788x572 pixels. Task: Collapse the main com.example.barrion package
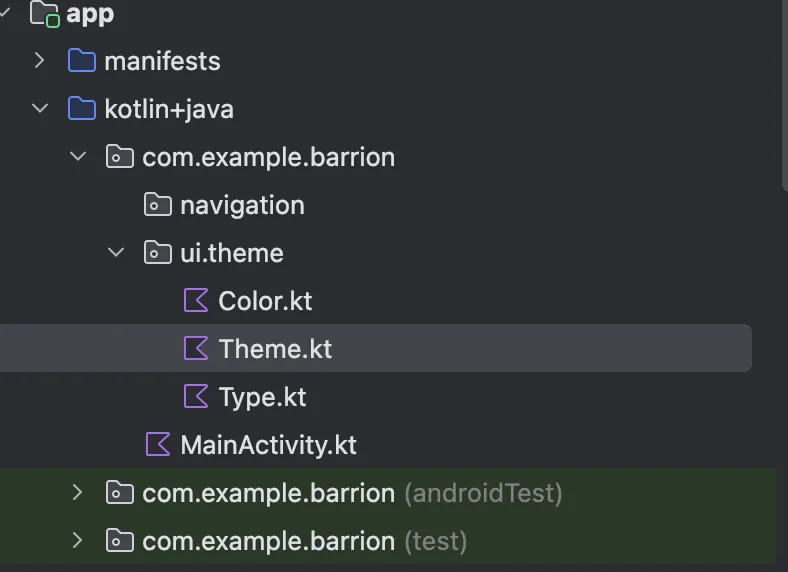click(78, 157)
